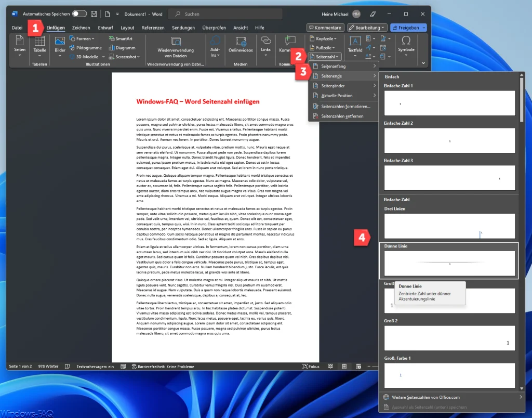
Task: Click the proofing book icon in status bar
Action: (x=67, y=367)
